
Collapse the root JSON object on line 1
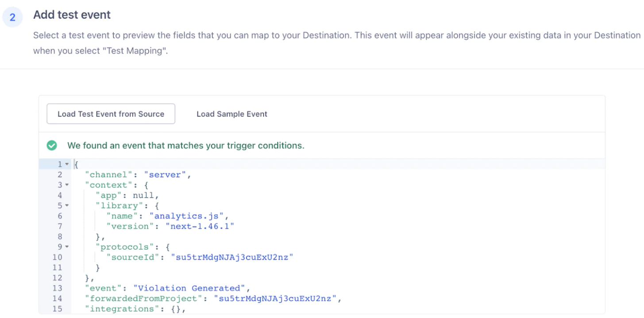coord(67,164)
